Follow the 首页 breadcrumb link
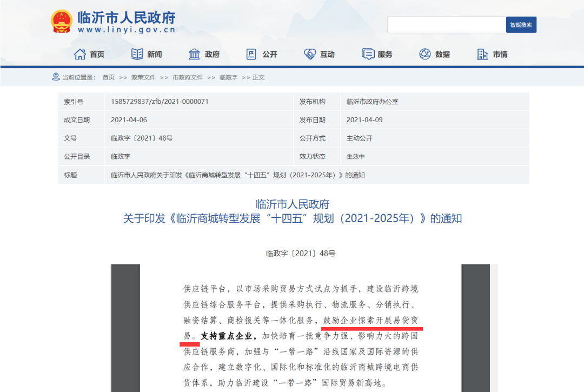The width and height of the screenshot is (584, 392). click(109, 77)
